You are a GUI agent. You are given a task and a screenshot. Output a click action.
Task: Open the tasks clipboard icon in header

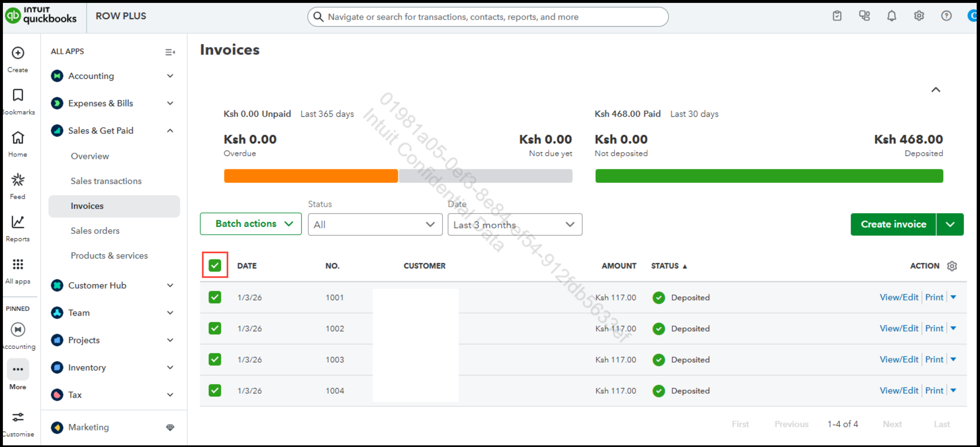coord(837,16)
